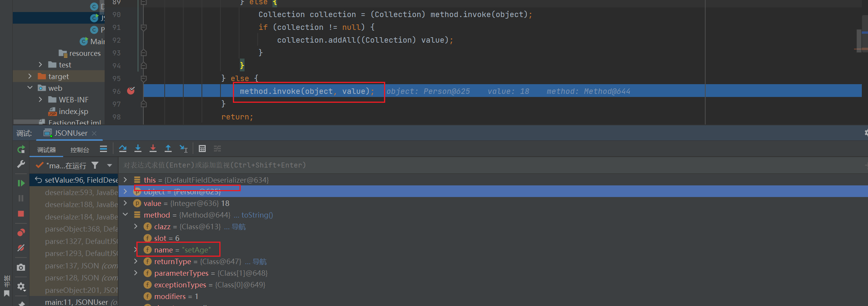The width and height of the screenshot is (868, 306).
Task: Click the Step Out icon
Action: pyautogui.click(x=168, y=149)
